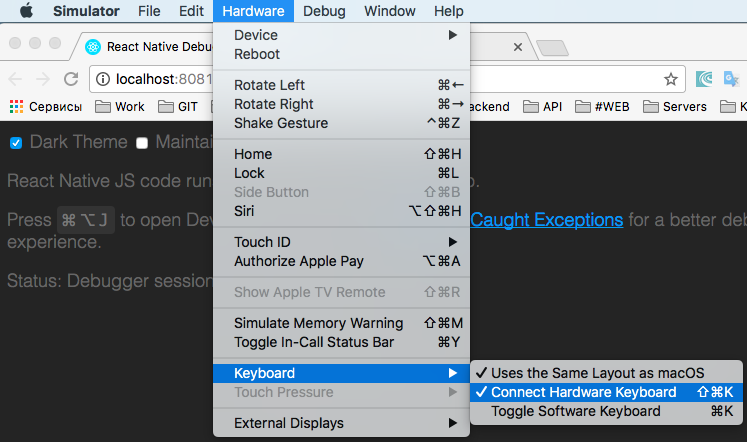This screenshot has width=747, height=442.
Task: Open the Help menu
Action: coord(448,11)
